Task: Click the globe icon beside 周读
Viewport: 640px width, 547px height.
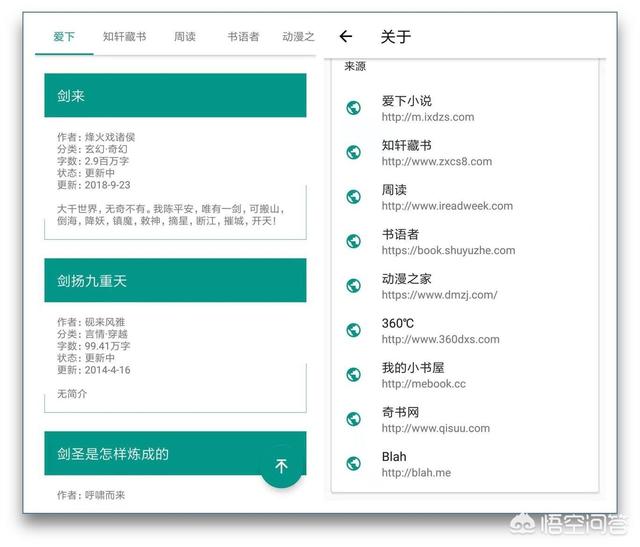Action: 353,197
